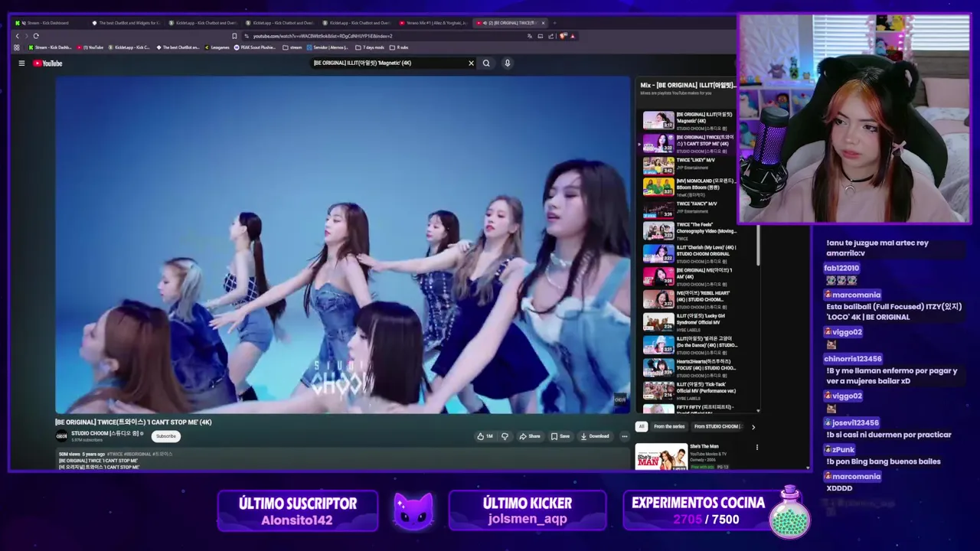Click inside the YouTube search field
This screenshot has height=551, width=980.
[389, 64]
